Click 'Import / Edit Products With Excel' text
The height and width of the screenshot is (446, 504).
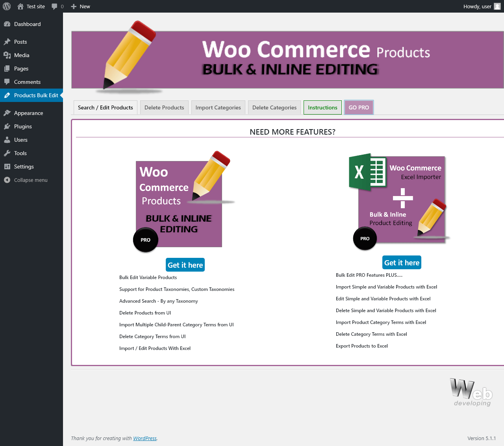pos(155,348)
